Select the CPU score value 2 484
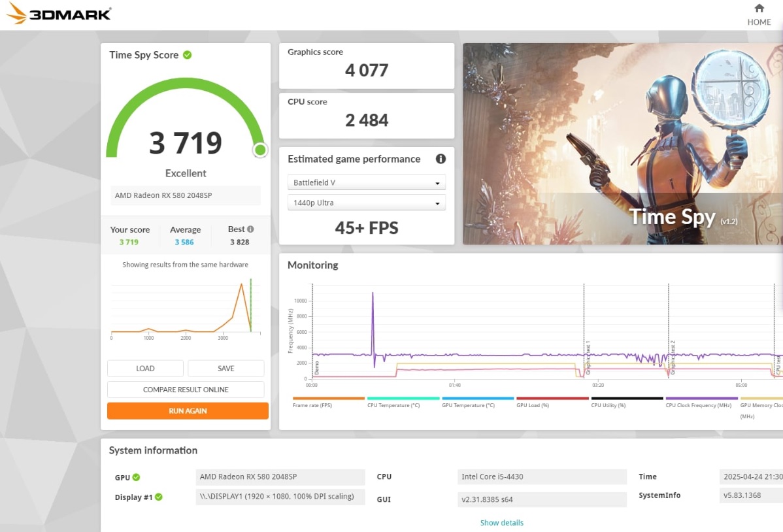Image resolution: width=783 pixels, height=532 pixels. tap(367, 120)
